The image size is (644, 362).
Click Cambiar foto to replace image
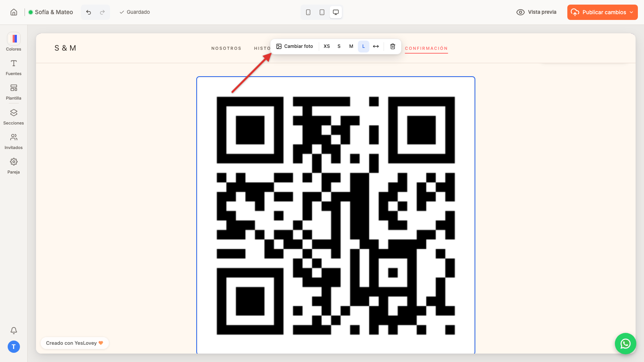click(295, 46)
